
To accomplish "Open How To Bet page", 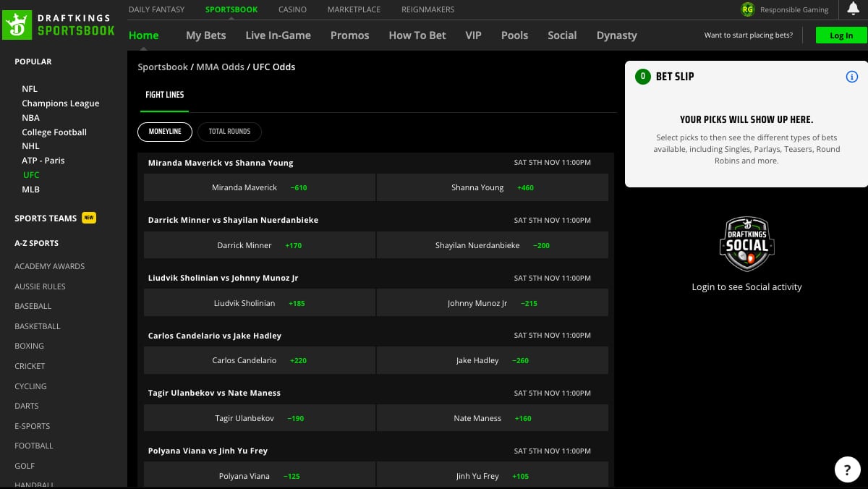I will [x=417, y=35].
